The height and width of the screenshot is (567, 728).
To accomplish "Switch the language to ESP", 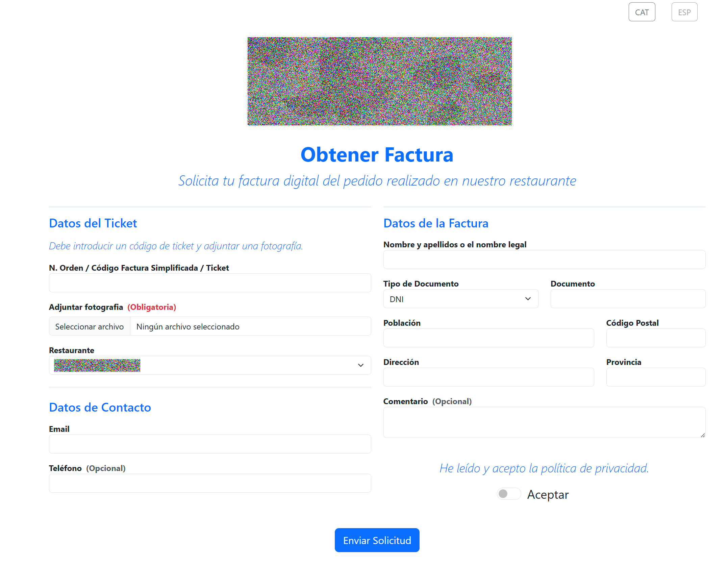I will coord(684,12).
